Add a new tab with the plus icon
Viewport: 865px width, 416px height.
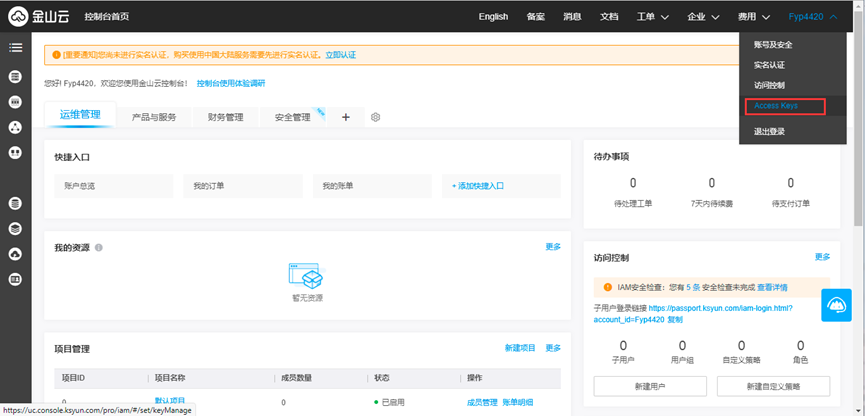[x=346, y=117]
